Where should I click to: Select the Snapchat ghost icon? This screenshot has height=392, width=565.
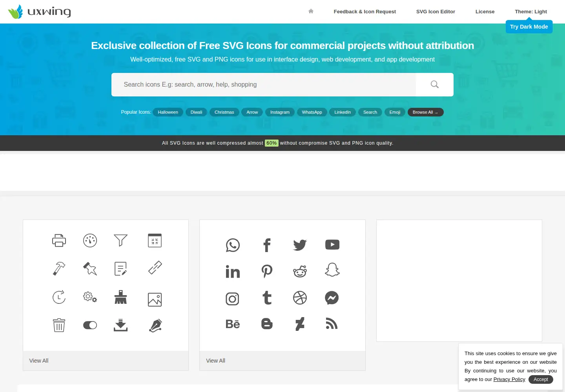click(x=332, y=270)
